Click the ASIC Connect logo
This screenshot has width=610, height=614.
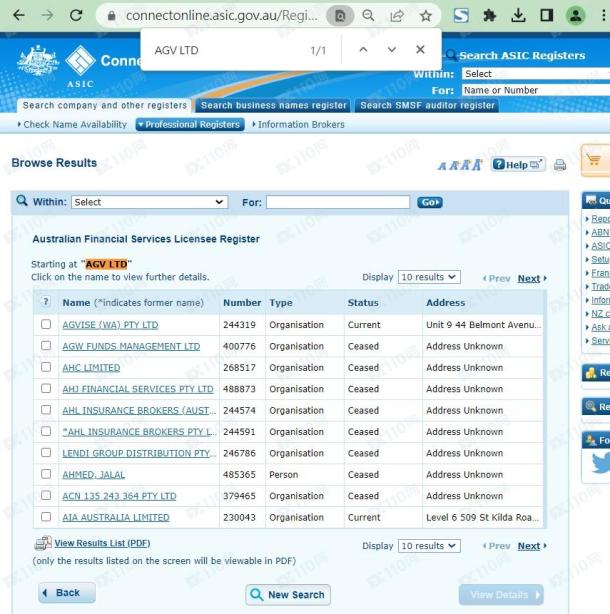point(80,66)
